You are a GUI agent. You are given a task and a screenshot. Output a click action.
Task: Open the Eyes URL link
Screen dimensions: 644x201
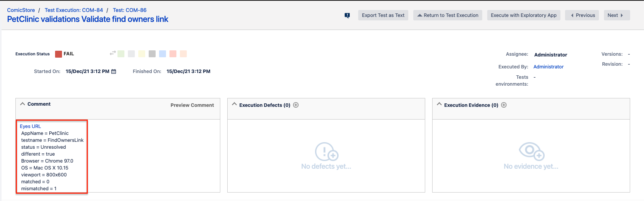(30, 126)
